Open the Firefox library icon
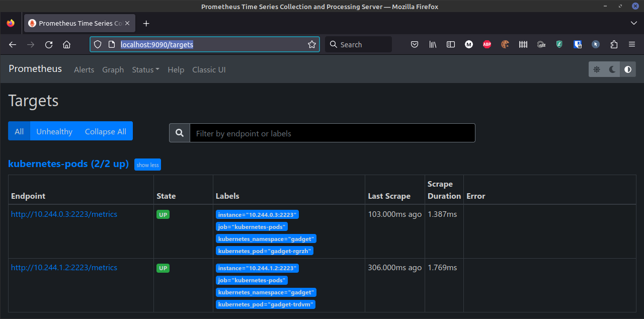 point(433,44)
